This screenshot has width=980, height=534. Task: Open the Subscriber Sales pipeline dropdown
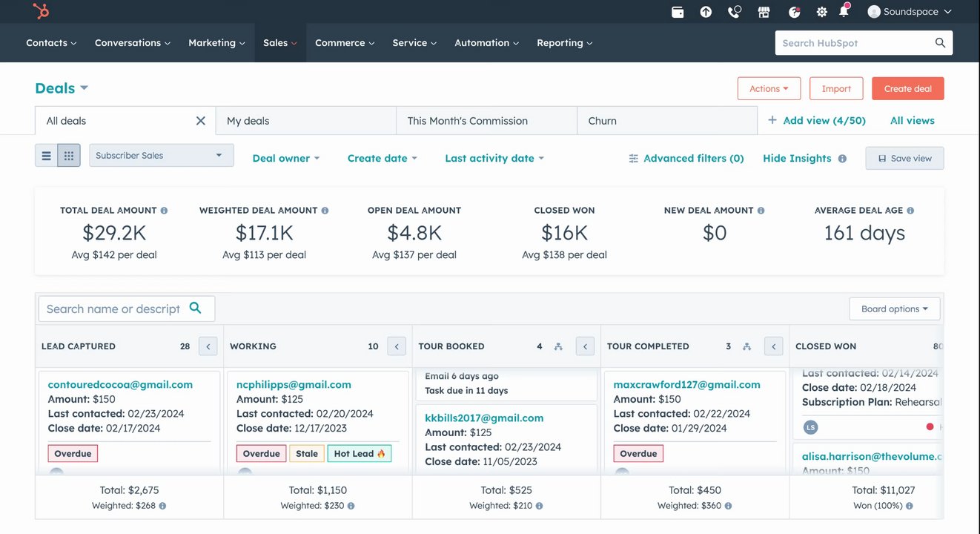[x=162, y=156]
